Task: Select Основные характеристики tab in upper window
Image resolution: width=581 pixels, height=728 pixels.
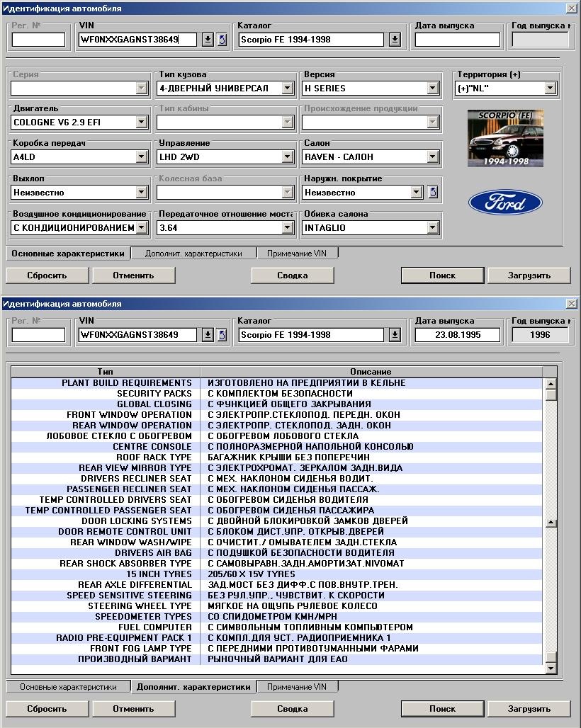Action: (x=68, y=253)
